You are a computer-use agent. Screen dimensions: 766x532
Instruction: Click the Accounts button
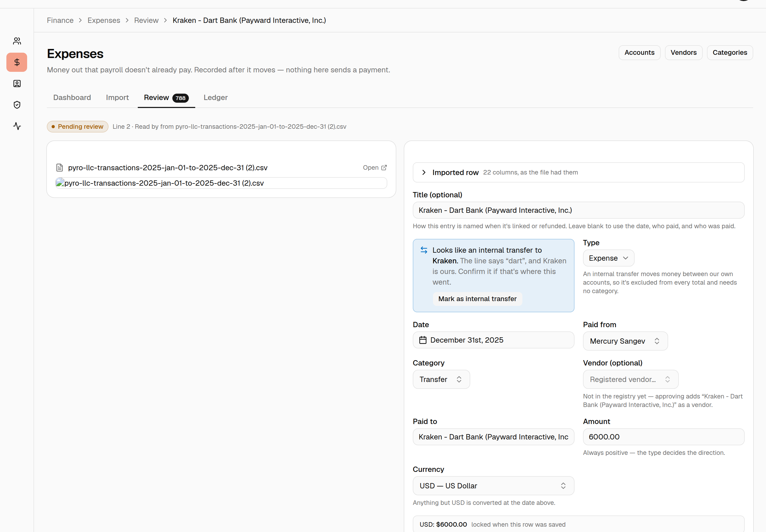click(639, 53)
